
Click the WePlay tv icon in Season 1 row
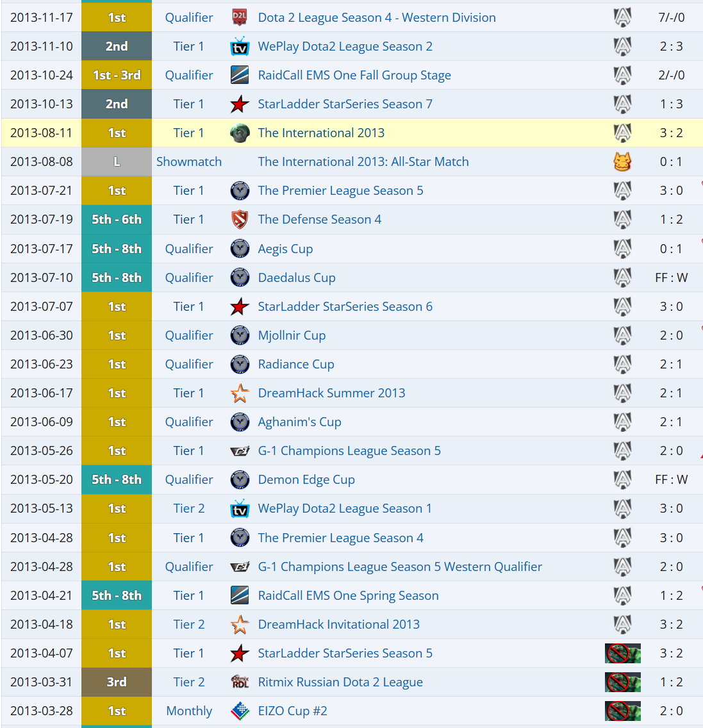coord(240,508)
